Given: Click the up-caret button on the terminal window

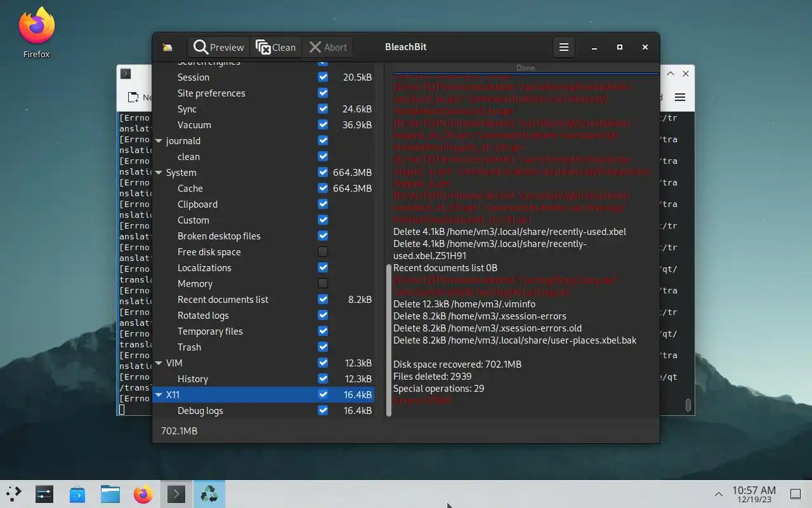Looking at the screenshot, I should 671,74.
